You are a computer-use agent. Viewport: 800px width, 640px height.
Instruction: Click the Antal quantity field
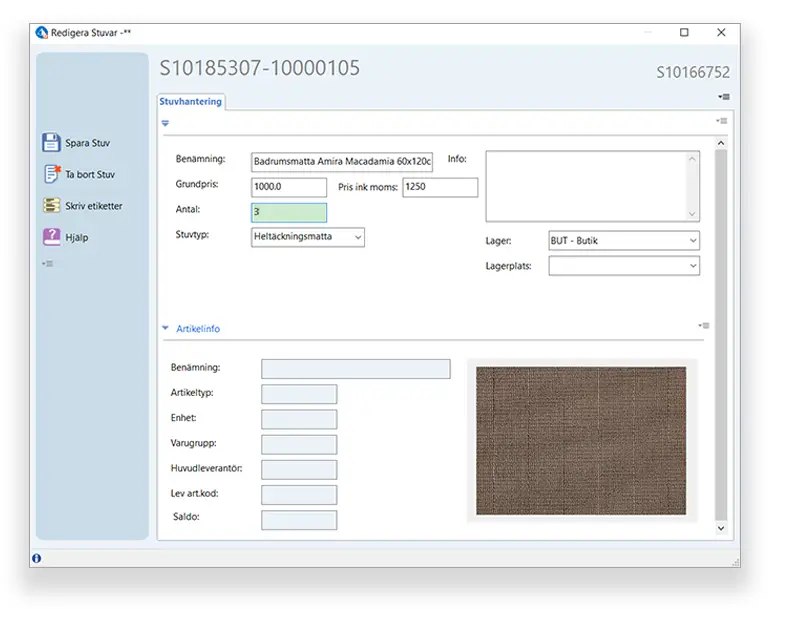coord(289,212)
